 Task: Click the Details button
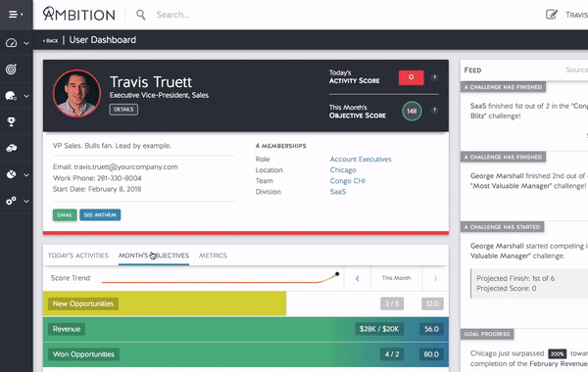point(123,110)
